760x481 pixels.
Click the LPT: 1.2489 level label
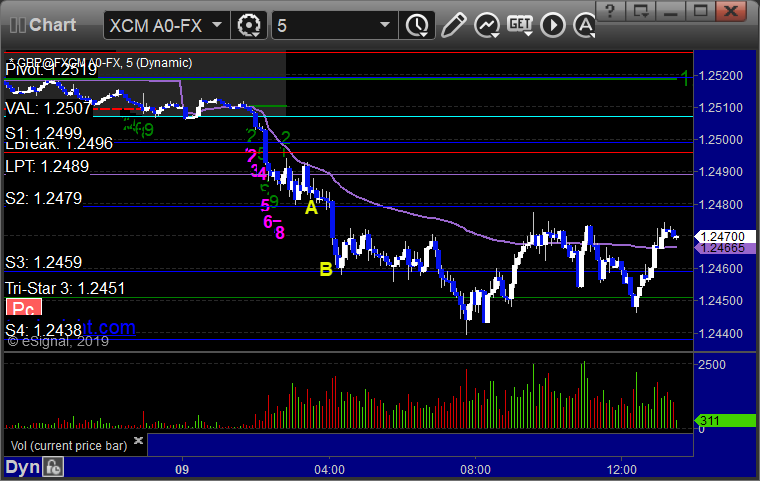(47, 166)
